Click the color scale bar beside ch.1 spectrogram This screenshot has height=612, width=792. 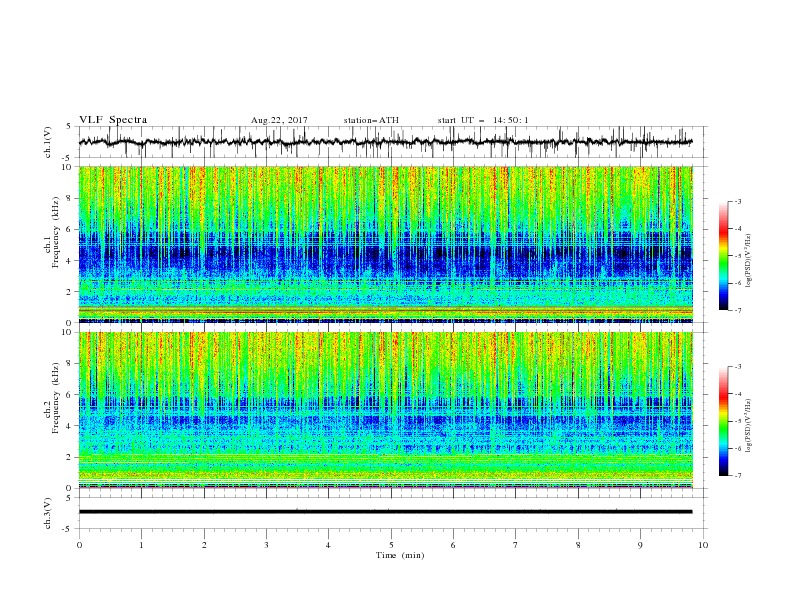pyautogui.click(x=723, y=256)
